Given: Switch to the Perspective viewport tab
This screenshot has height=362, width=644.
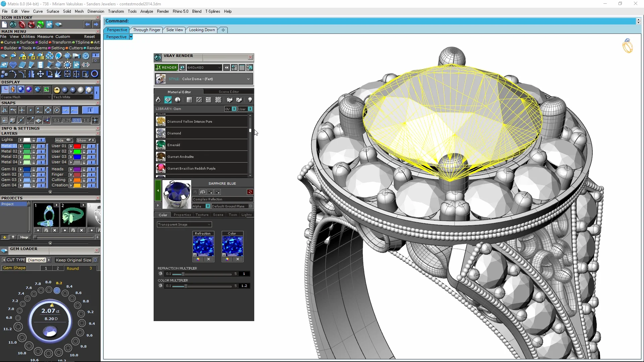Looking at the screenshot, I should [x=116, y=29].
